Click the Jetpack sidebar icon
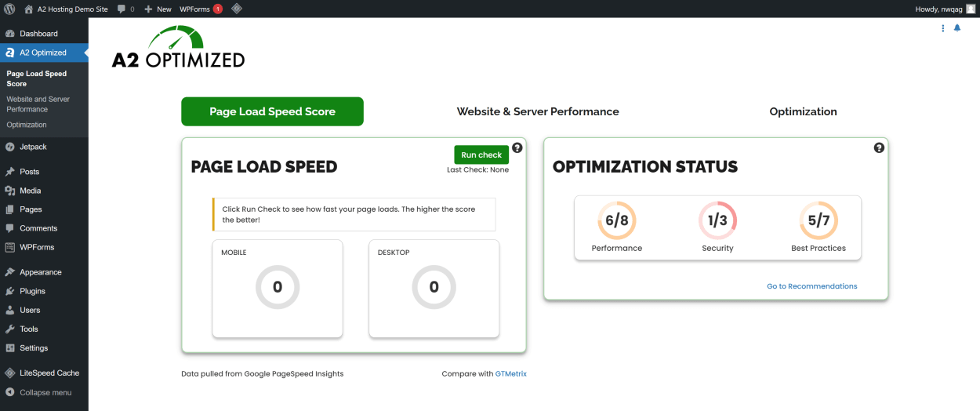The width and height of the screenshot is (980, 411). tap(10, 147)
